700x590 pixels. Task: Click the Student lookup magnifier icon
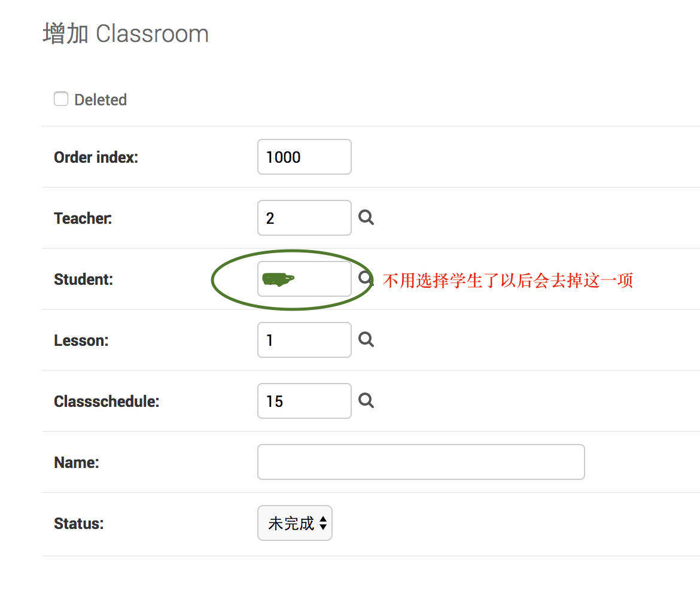pyautogui.click(x=366, y=278)
